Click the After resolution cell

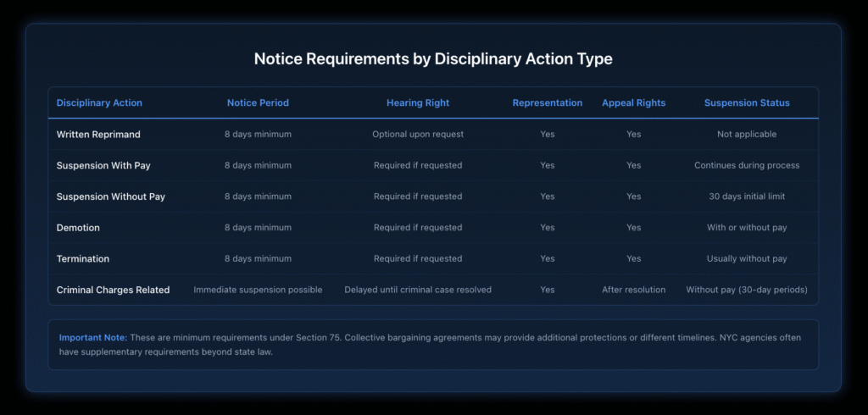coord(634,290)
